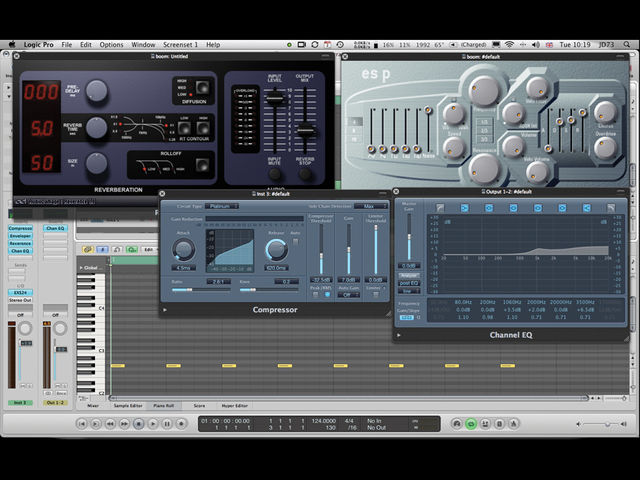Expand the Channel EQ extended parameters triangle
640x480 pixels.
click(x=399, y=335)
